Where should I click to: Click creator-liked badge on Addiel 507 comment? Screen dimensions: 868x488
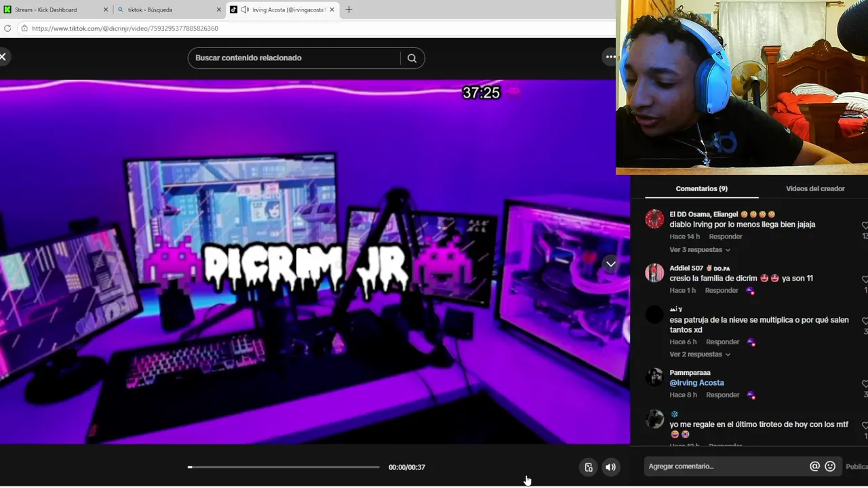coord(749,291)
